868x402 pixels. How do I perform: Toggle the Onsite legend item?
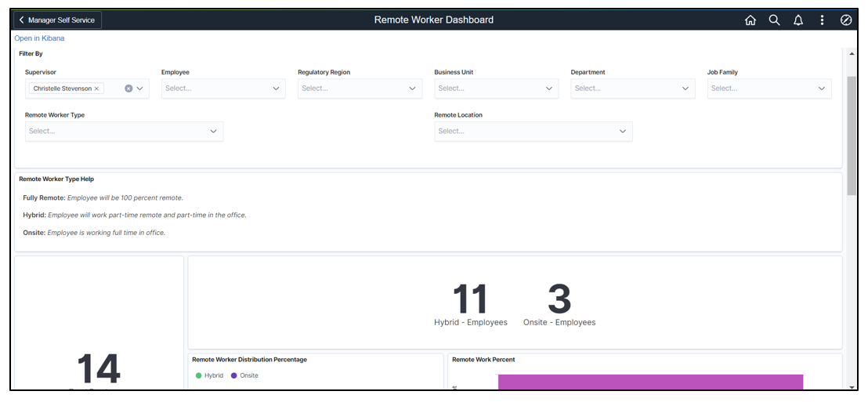coord(244,375)
